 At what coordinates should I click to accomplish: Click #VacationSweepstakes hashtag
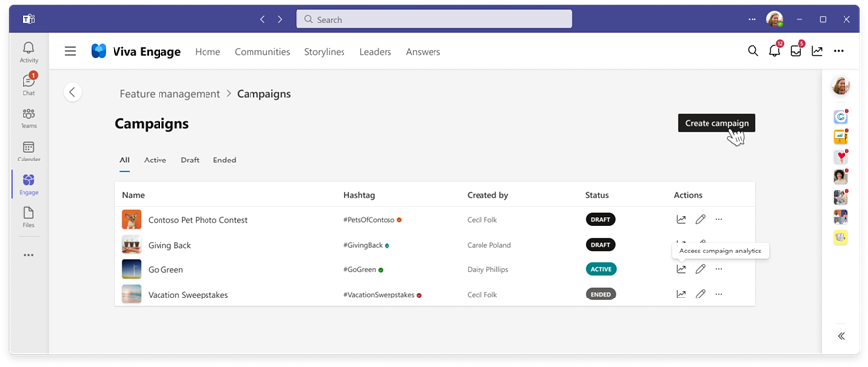(379, 295)
